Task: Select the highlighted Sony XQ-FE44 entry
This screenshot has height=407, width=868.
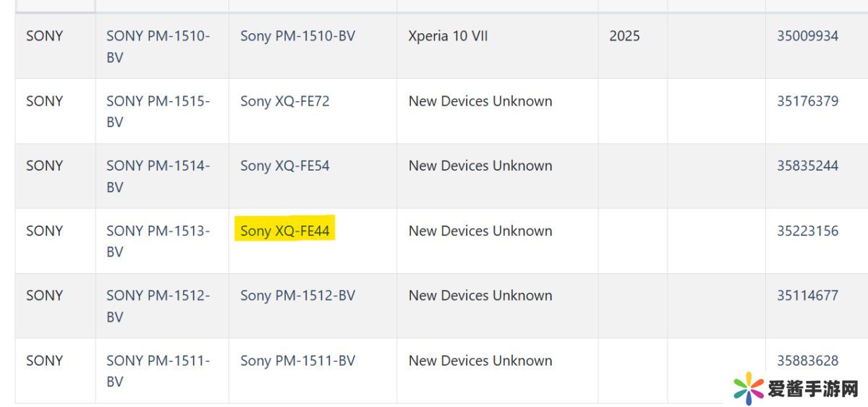Action: tap(285, 231)
